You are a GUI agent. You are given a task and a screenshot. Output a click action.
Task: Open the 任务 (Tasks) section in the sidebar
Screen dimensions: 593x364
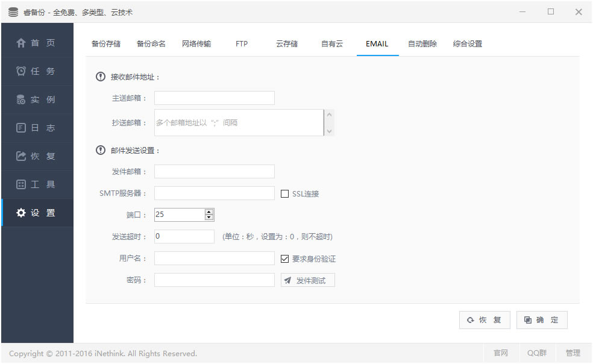(37, 71)
